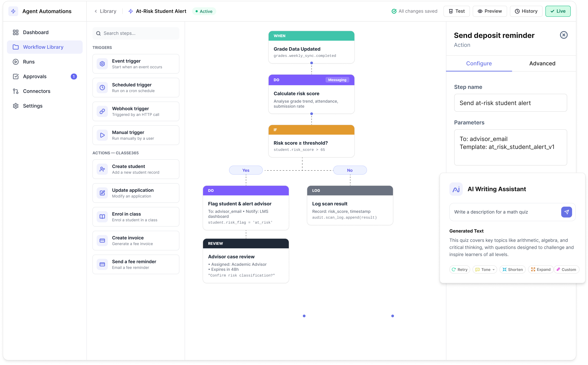This screenshot has height=365, width=588.
Task: Add the Create invoice action card
Action: click(136, 241)
